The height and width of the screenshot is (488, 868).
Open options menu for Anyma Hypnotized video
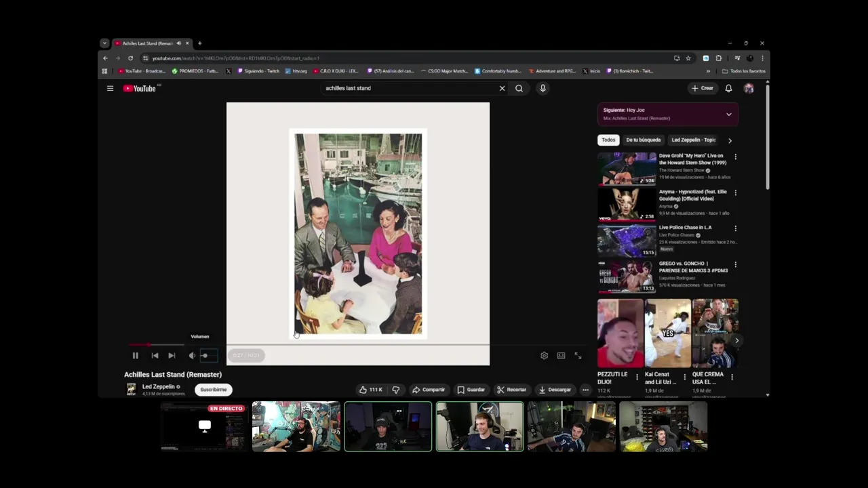point(735,192)
